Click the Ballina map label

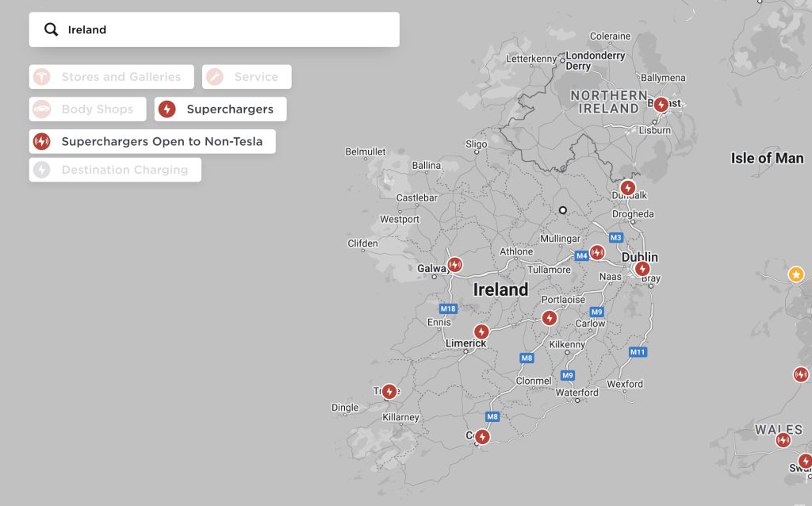point(427,165)
